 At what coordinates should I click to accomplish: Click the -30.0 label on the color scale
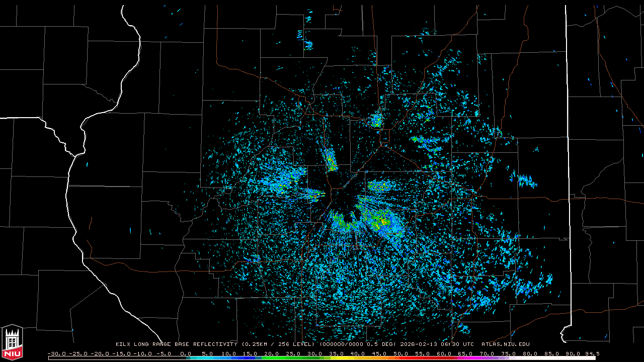pyautogui.click(x=56, y=353)
